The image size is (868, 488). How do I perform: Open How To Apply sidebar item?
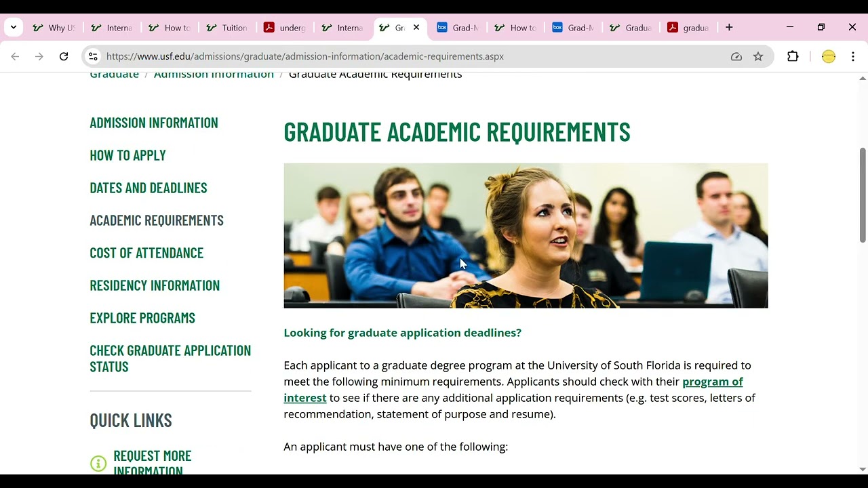click(127, 155)
